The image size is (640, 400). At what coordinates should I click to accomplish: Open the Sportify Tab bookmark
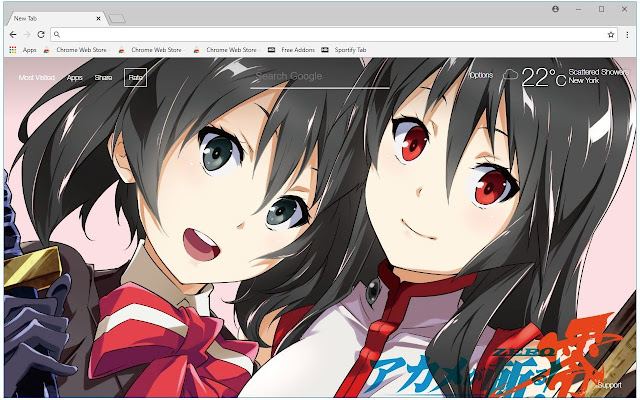click(x=344, y=50)
